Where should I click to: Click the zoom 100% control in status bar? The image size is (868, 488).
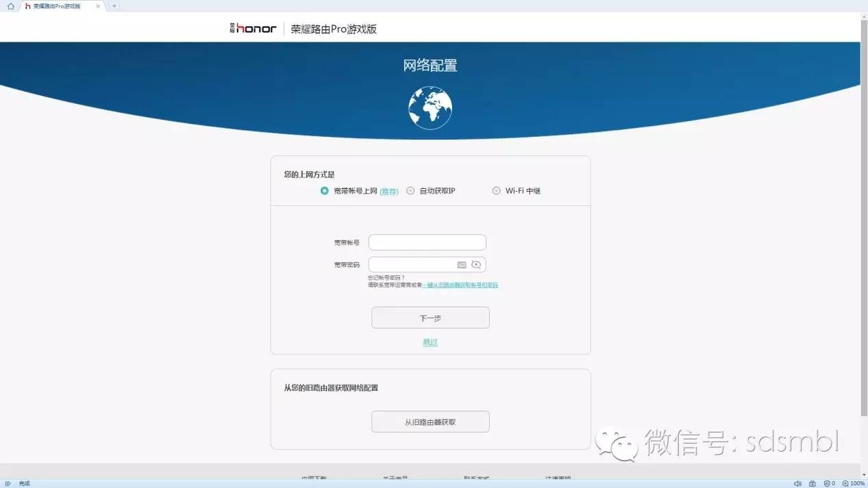[853, 483]
